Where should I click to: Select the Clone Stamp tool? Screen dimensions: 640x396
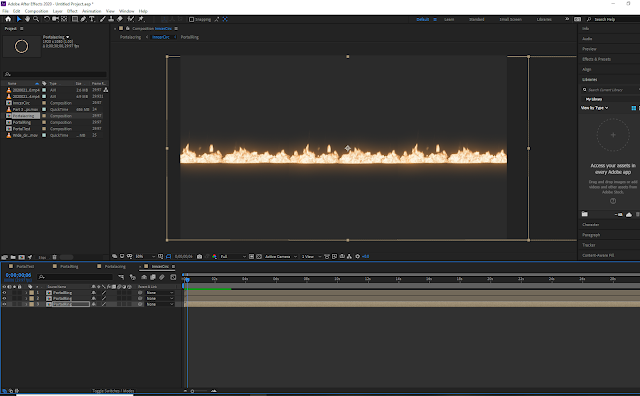coord(111,19)
